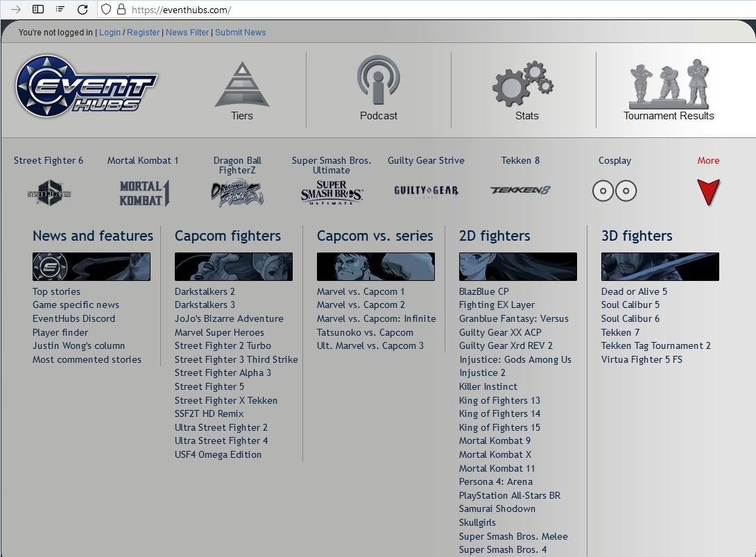756x557 pixels.
Task: Select the Dragon Ball FighterZ logo
Action: point(237,193)
